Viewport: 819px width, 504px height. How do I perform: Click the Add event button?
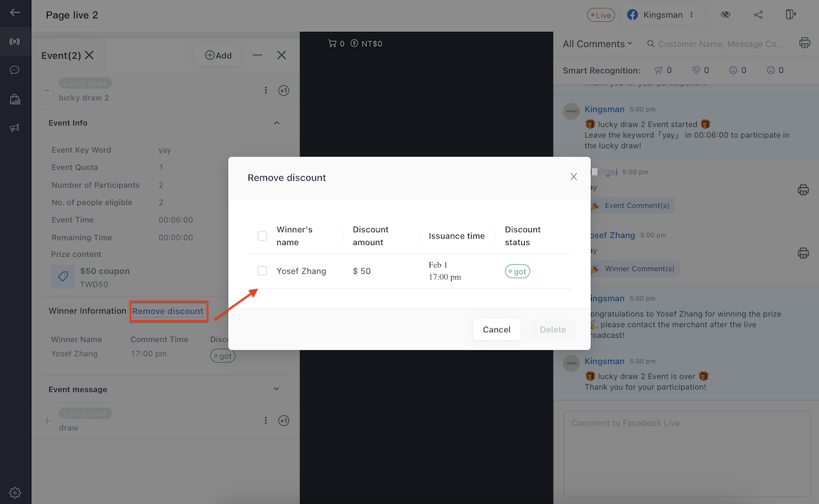coord(218,55)
